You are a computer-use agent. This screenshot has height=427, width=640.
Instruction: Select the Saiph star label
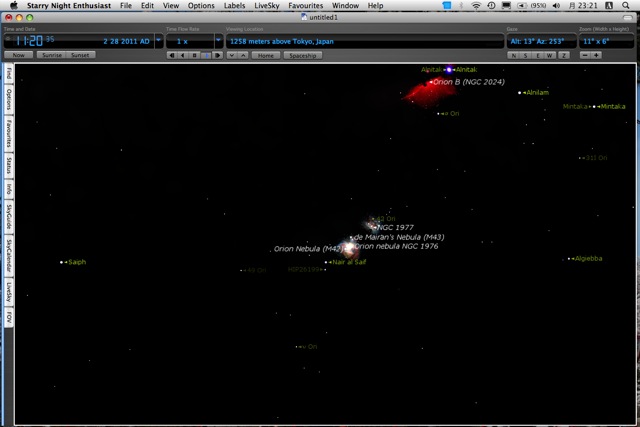tap(77, 262)
